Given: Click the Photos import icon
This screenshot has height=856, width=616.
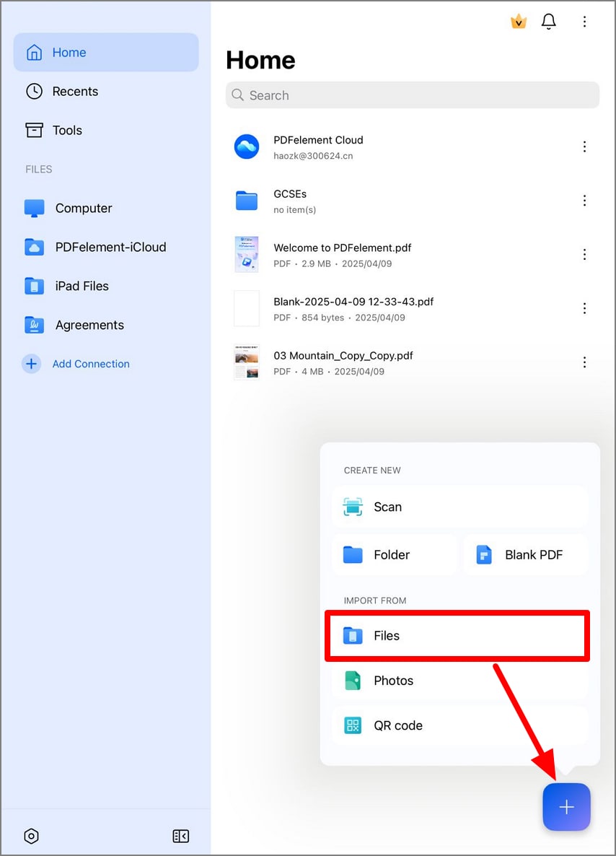Looking at the screenshot, I should pos(353,680).
